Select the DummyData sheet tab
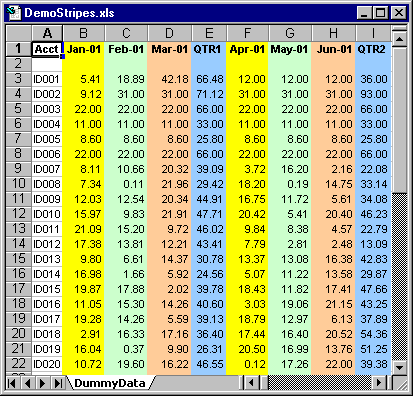The height and width of the screenshot is (396, 413). tap(110, 383)
